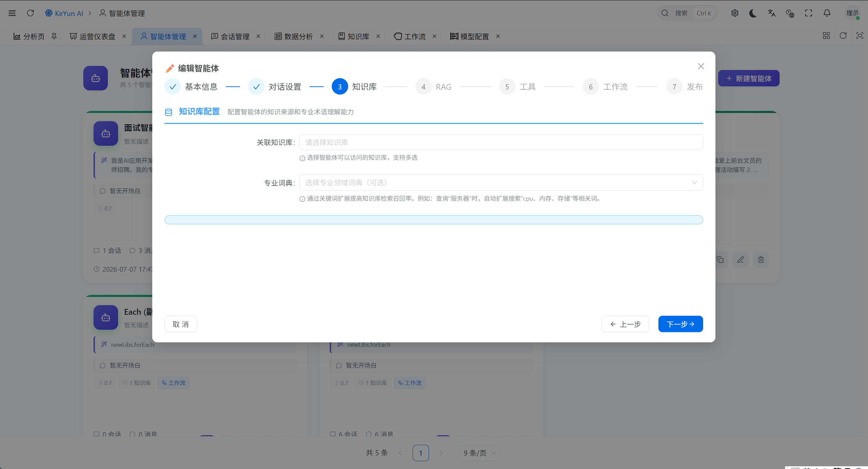868x469 pixels.
Task: Click the edit pencil icon on agent card
Action: point(740,260)
